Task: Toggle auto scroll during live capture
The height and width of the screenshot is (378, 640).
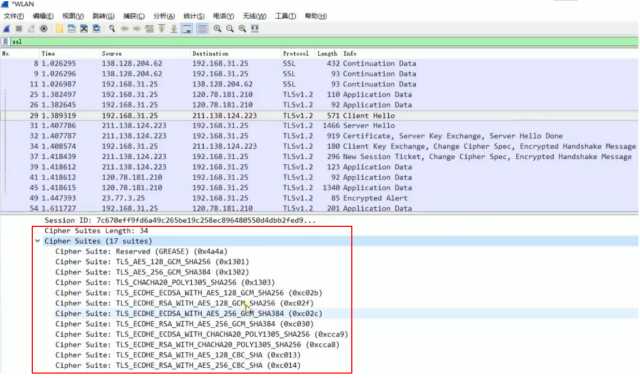Action: pos(187,29)
